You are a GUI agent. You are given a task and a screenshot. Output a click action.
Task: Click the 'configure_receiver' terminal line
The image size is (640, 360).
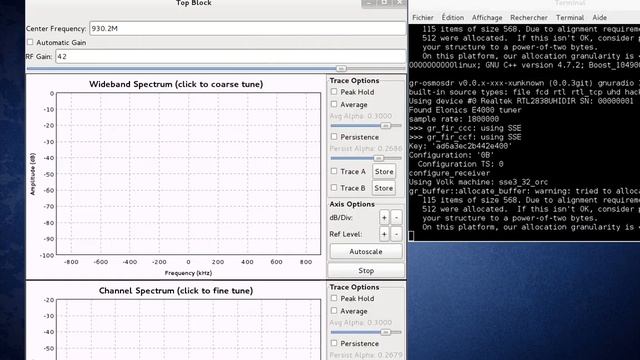click(449, 173)
